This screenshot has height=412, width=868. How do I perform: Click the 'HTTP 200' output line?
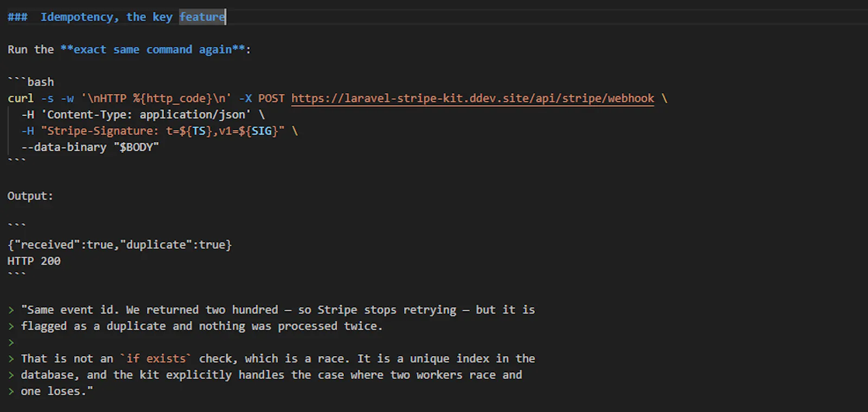34,261
